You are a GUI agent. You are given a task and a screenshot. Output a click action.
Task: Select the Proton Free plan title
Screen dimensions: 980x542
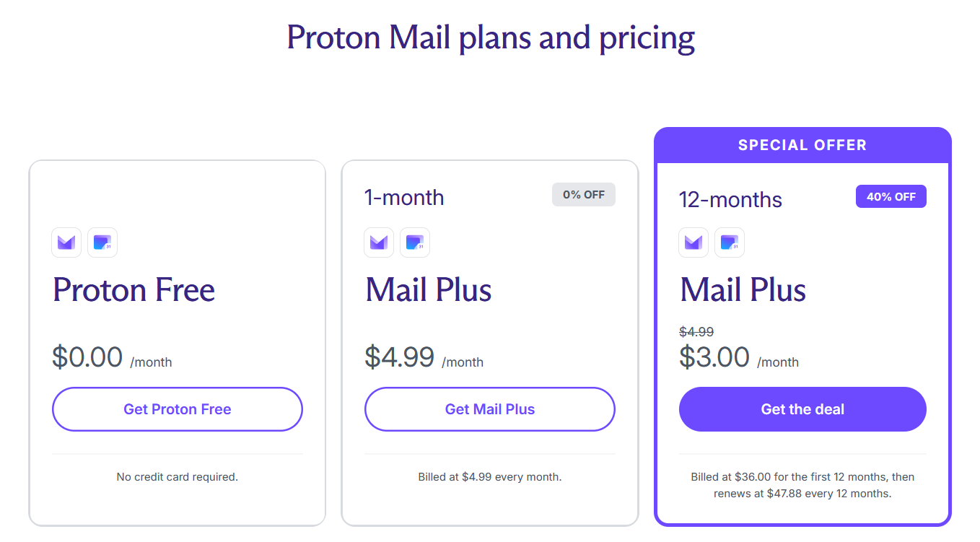click(x=134, y=290)
